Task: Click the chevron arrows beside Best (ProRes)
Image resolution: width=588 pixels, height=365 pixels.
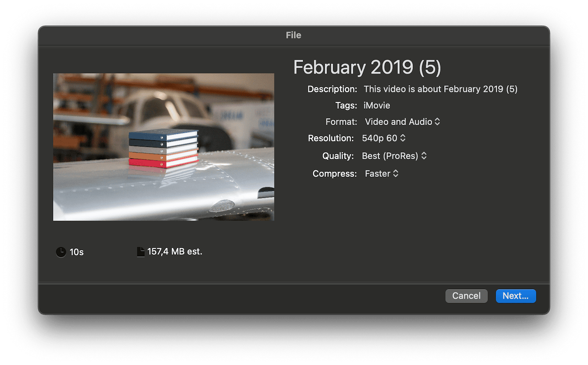Action: pyautogui.click(x=424, y=156)
